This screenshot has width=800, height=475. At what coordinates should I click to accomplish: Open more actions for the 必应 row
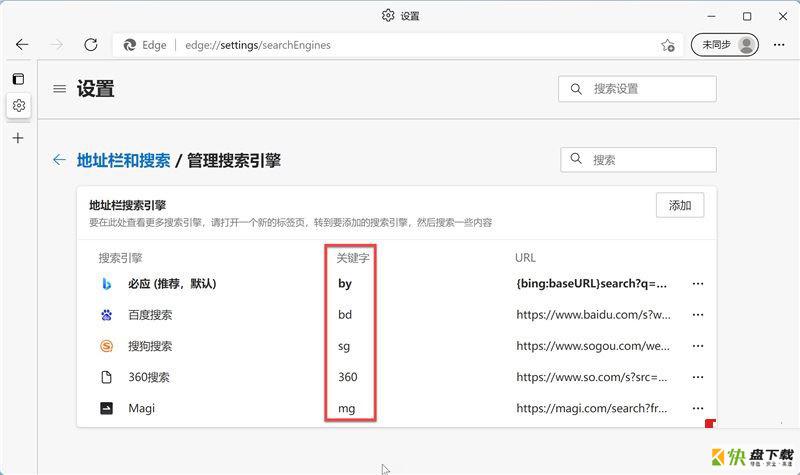pos(697,284)
